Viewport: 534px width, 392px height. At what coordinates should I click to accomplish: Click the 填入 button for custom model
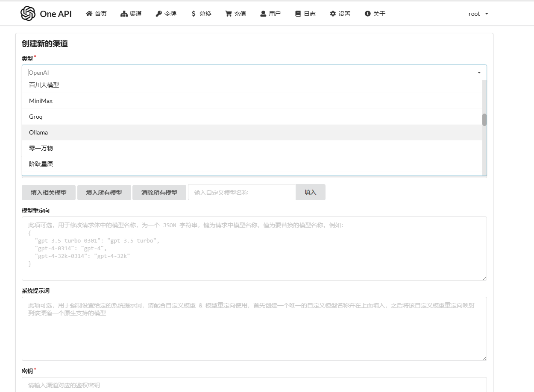pyautogui.click(x=311, y=192)
